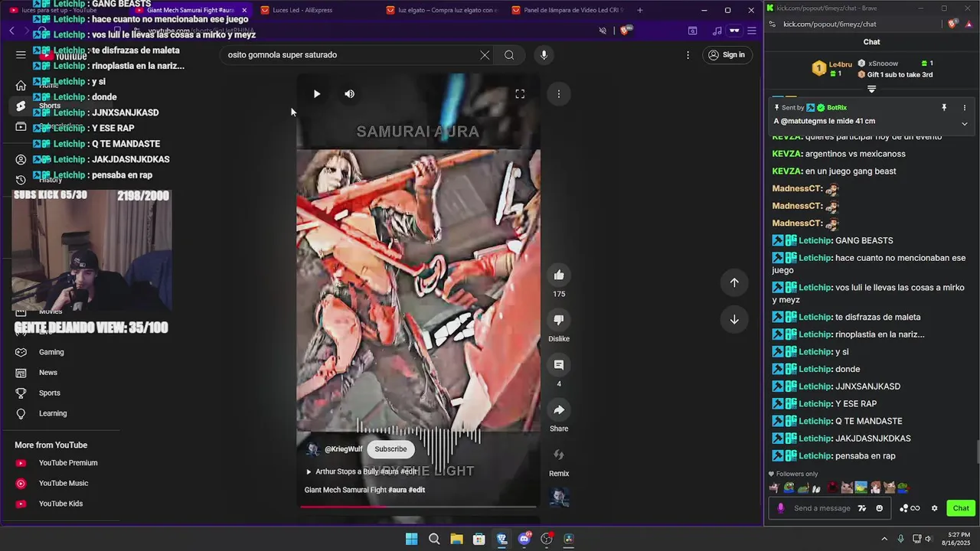
Task: Open site settings in Kick popout
Action: tap(773, 24)
